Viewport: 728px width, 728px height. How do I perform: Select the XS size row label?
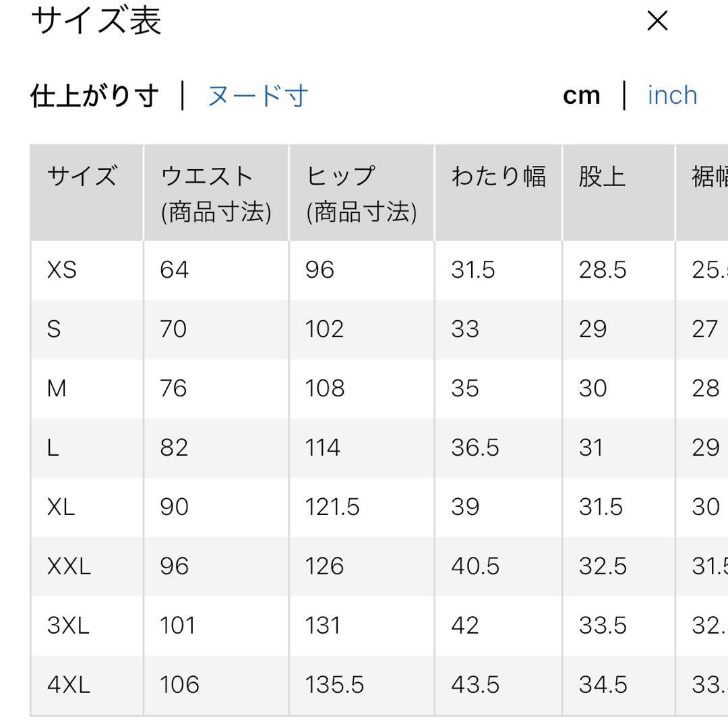(62, 270)
